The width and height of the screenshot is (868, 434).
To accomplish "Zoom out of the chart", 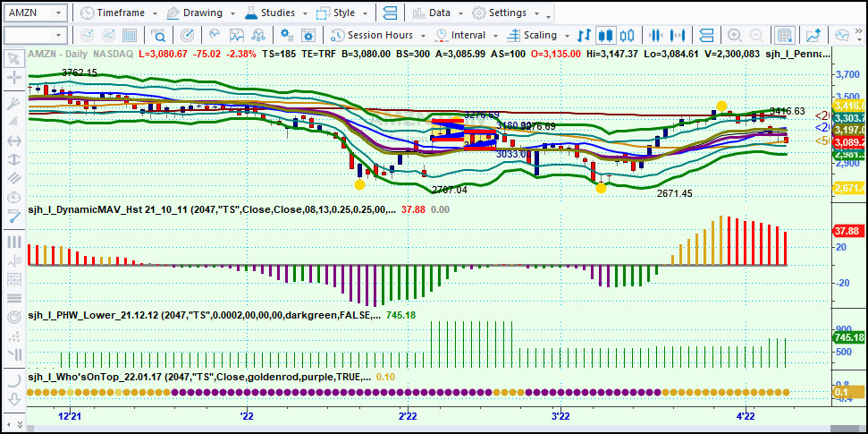I will coord(755,36).
